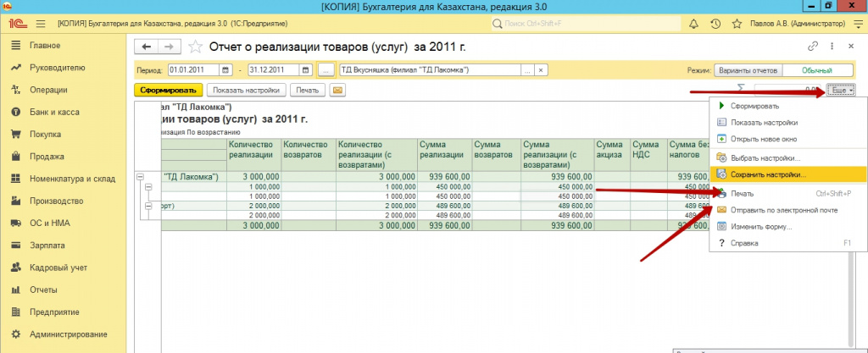Choose Печать in Еще menu
Screen dimensions: 868x353
coord(787,194)
